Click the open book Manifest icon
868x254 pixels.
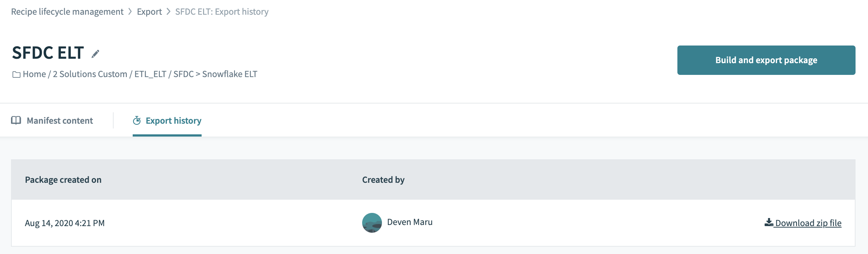click(x=16, y=120)
